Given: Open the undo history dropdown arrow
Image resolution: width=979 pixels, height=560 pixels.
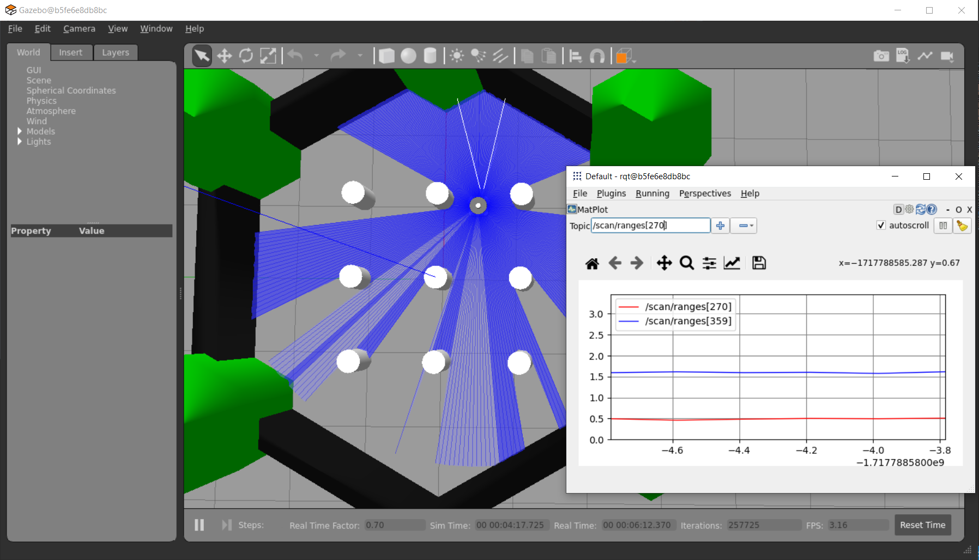Looking at the screenshot, I should tap(316, 56).
